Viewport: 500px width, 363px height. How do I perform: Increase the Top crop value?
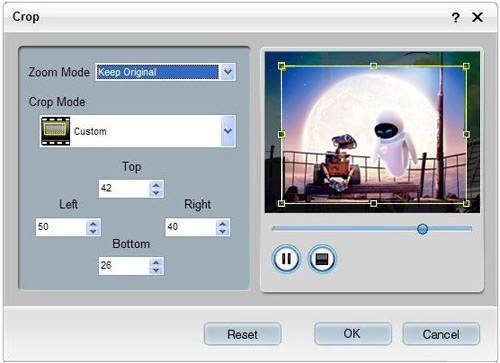[x=156, y=185]
